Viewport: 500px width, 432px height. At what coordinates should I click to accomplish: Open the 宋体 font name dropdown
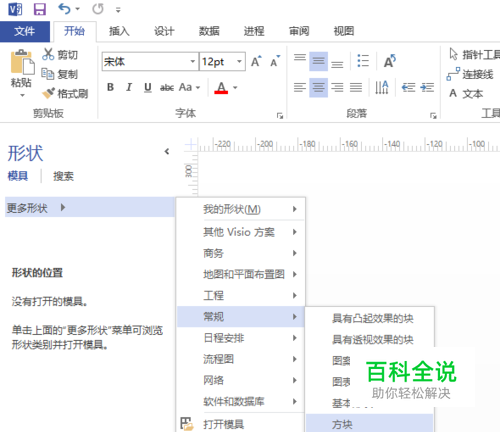(193, 61)
